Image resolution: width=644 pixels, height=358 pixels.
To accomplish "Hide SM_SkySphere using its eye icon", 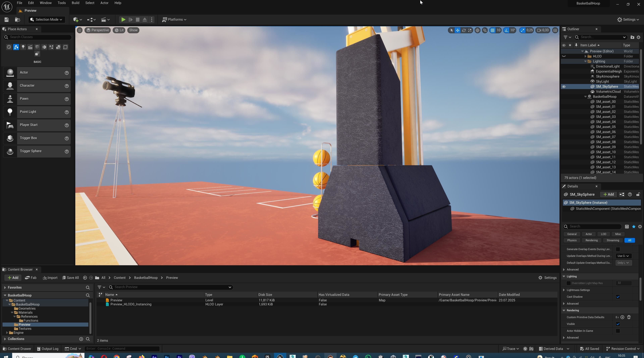I will click(x=564, y=87).
